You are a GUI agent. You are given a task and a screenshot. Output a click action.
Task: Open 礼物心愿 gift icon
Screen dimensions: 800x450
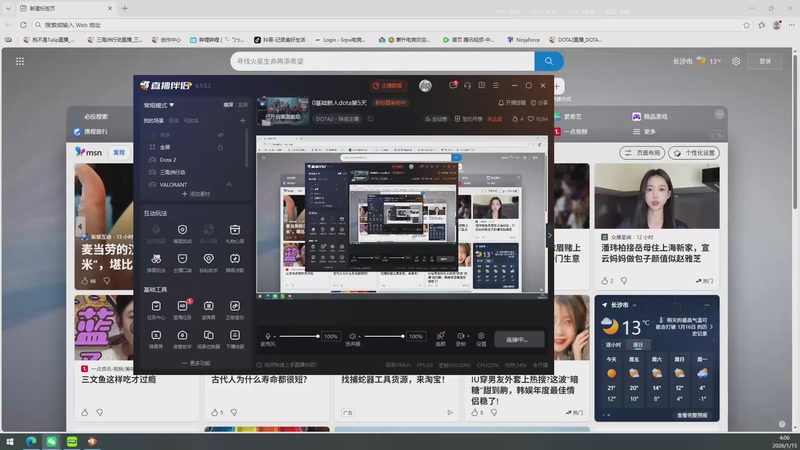coord(235,230)
